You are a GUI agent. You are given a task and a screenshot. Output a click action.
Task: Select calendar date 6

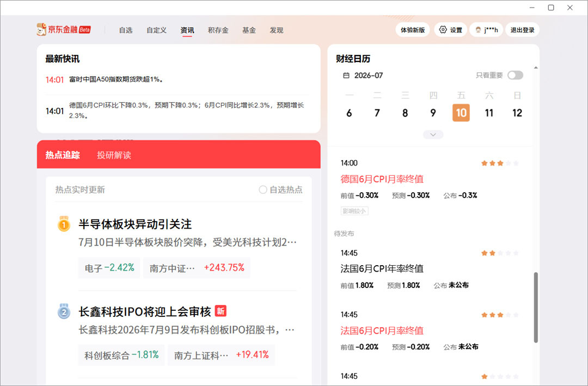(349, 113)
